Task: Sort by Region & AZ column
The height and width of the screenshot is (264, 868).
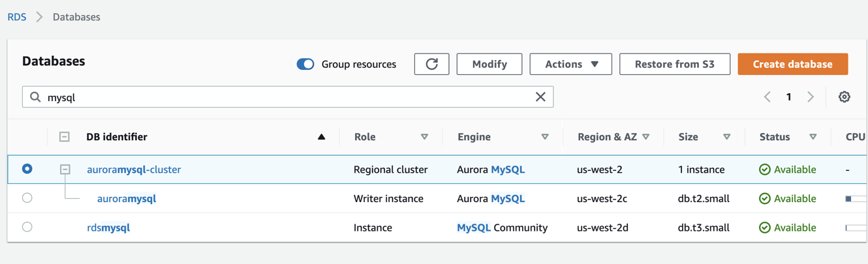Action: tap(646, 137)
